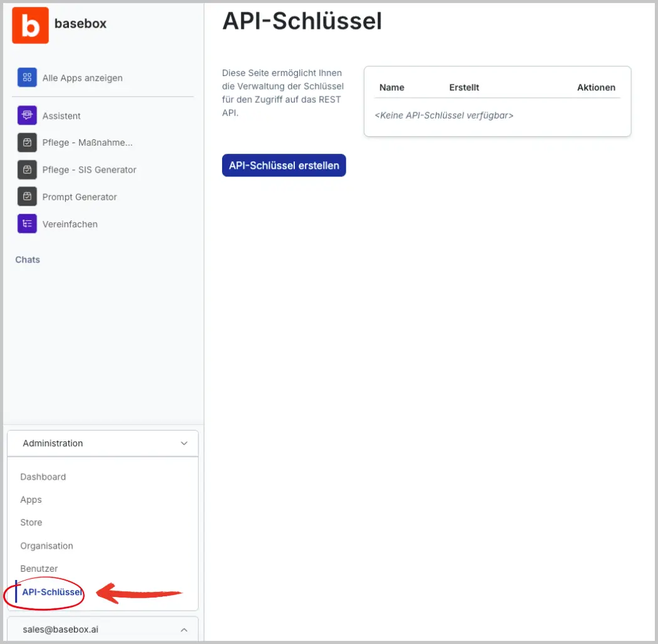
Task: Select Apps in the admin menu
Action: point(31,500)
